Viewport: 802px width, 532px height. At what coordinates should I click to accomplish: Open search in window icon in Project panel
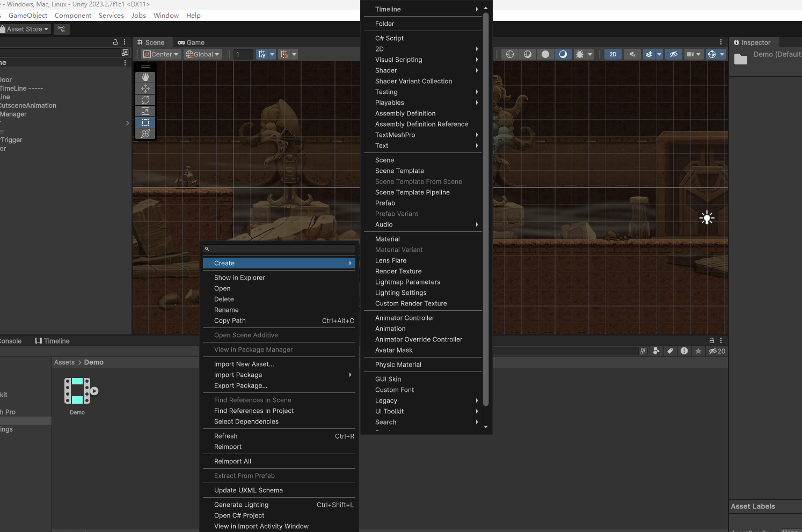coord(643,351)
